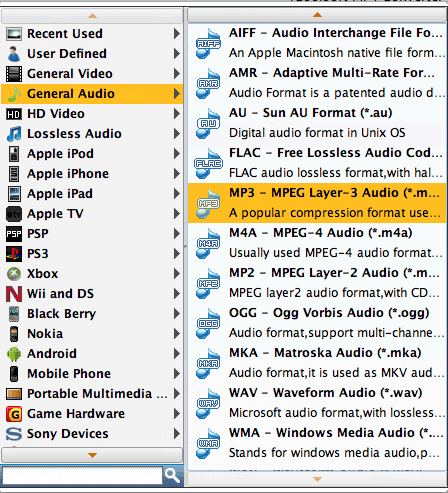Screen dimensions: 448x493
Task: Open the General Audio category
Action: 92,94
